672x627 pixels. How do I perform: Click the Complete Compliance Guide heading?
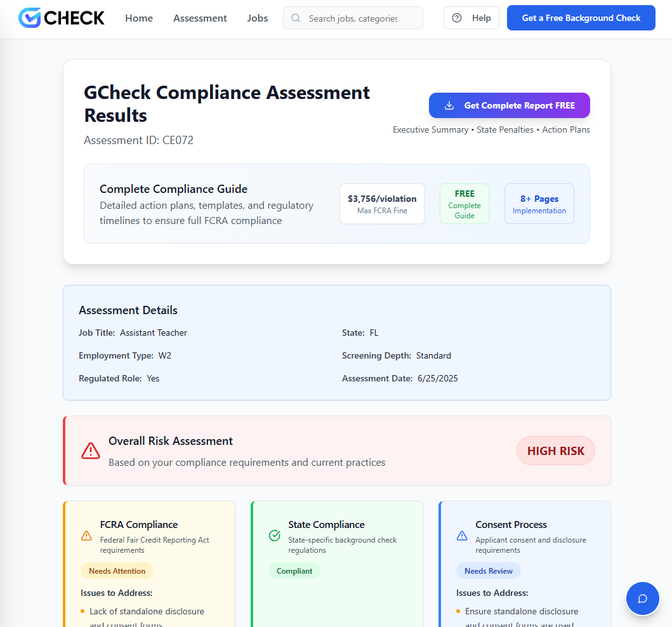click(x=174, y=189)
